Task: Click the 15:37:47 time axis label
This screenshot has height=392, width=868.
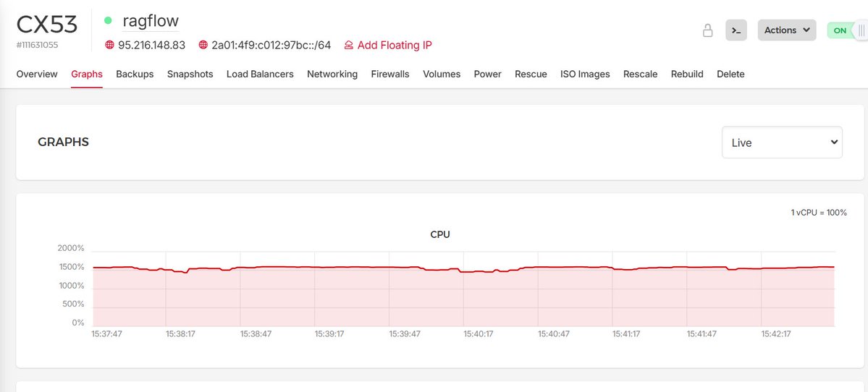Action: [107, 334]
